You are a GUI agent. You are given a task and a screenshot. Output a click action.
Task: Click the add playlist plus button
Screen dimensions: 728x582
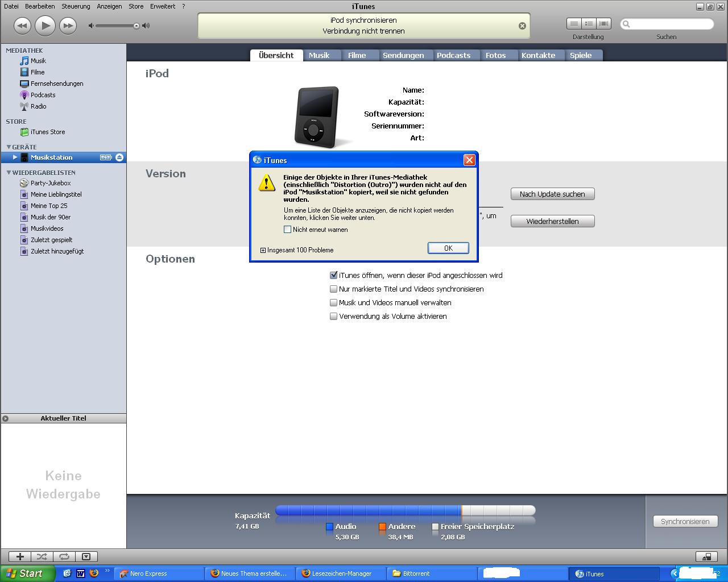(20, 556)
